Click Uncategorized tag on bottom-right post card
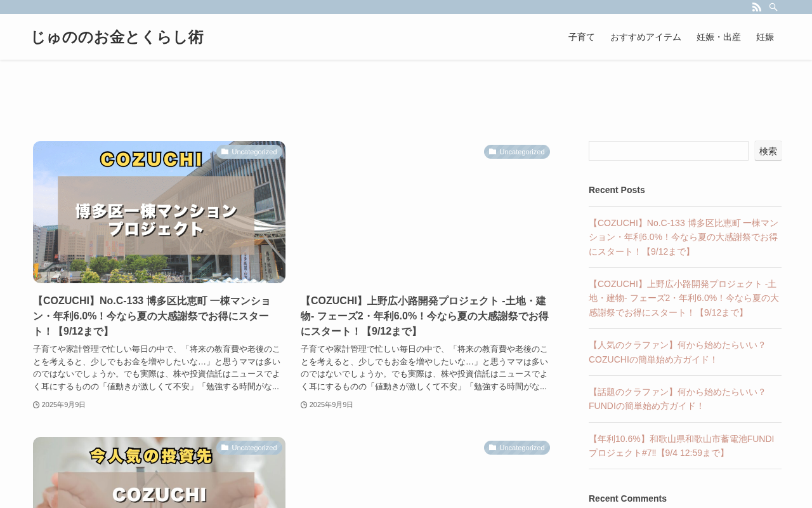The image size is (812, 508). tap(517, 448)
